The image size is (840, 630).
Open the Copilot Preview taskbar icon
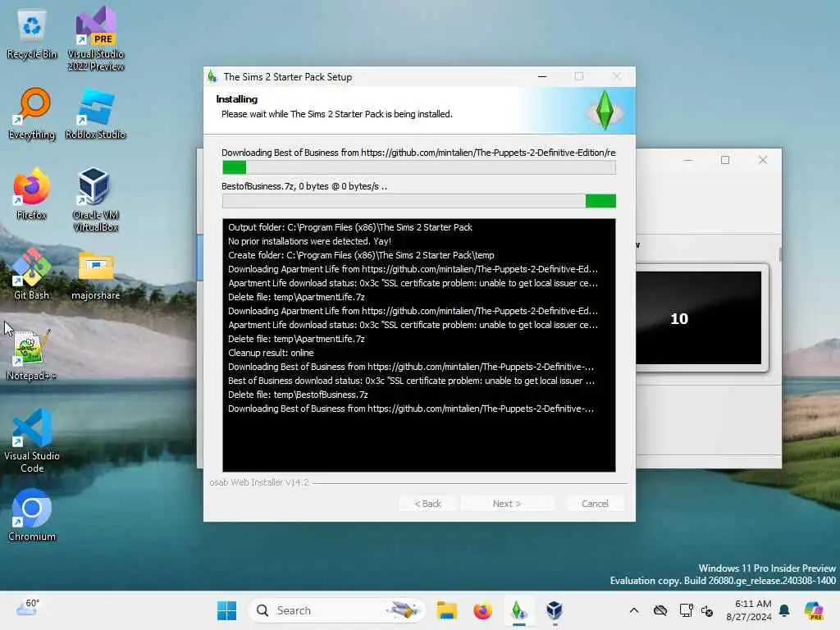[814, 610]
